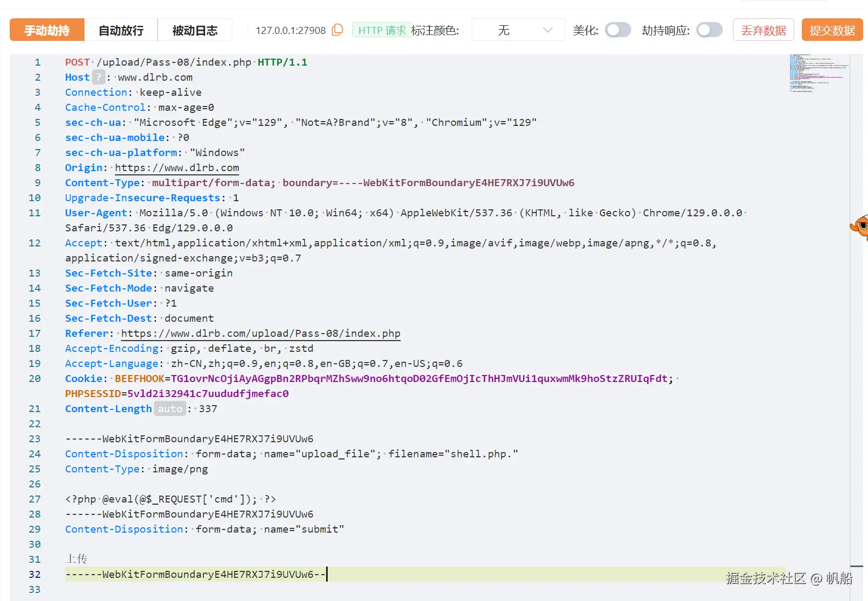Open the Referer URL link
The height and width of the screenshot is (601, 868).
pos(260,334)
